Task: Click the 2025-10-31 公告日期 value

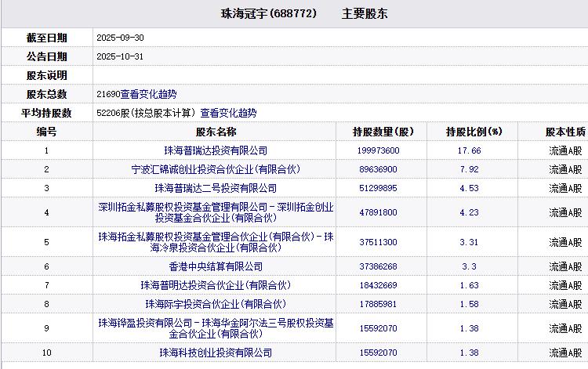Action: tap(120, 56)
